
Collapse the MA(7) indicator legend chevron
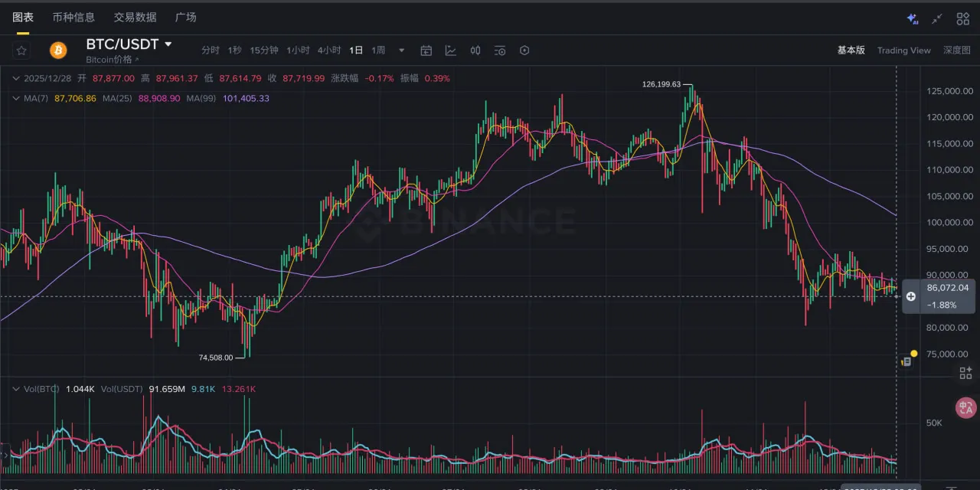click(x=15, y=98)
